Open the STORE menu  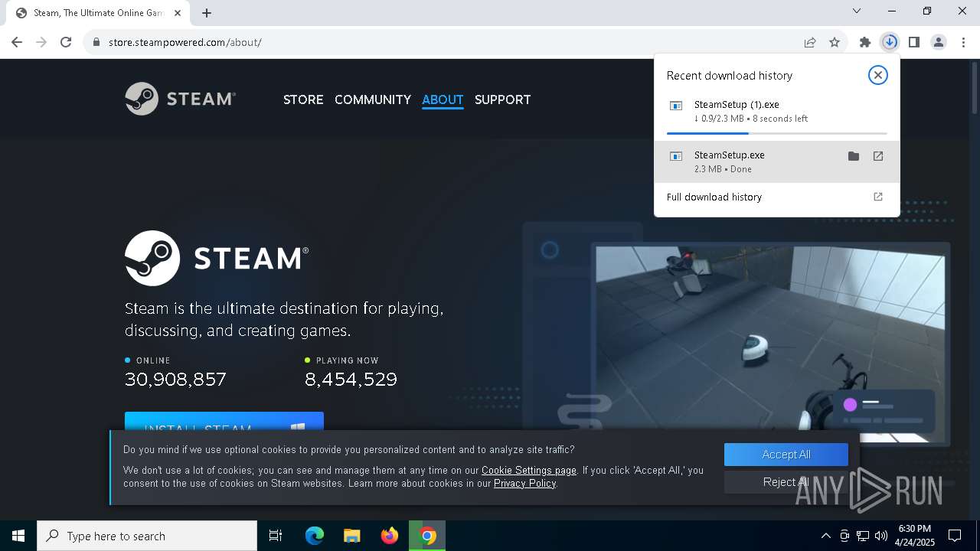303,99
